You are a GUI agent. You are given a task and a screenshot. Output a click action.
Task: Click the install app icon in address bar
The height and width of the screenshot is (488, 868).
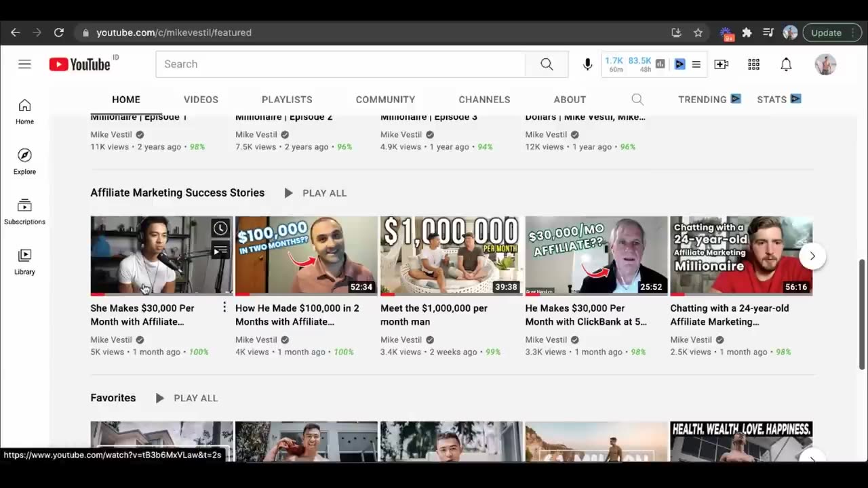pyautogui.click(x=676, y=33)
